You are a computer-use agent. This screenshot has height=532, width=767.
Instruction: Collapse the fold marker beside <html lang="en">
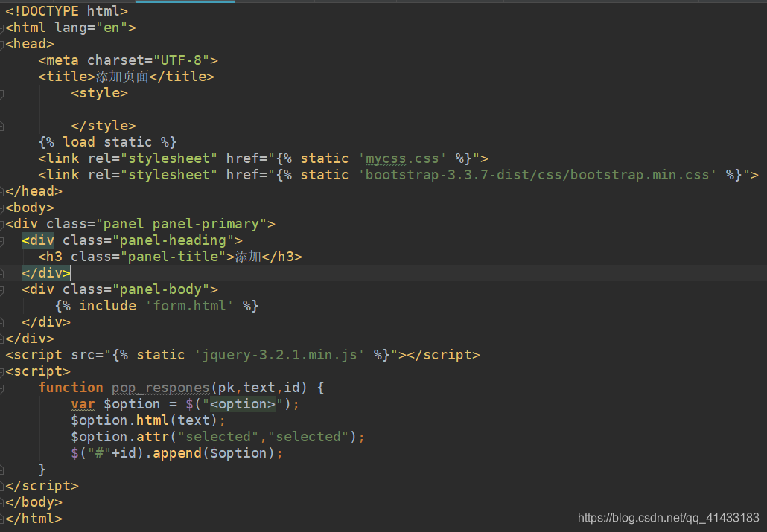click(2, 29)
